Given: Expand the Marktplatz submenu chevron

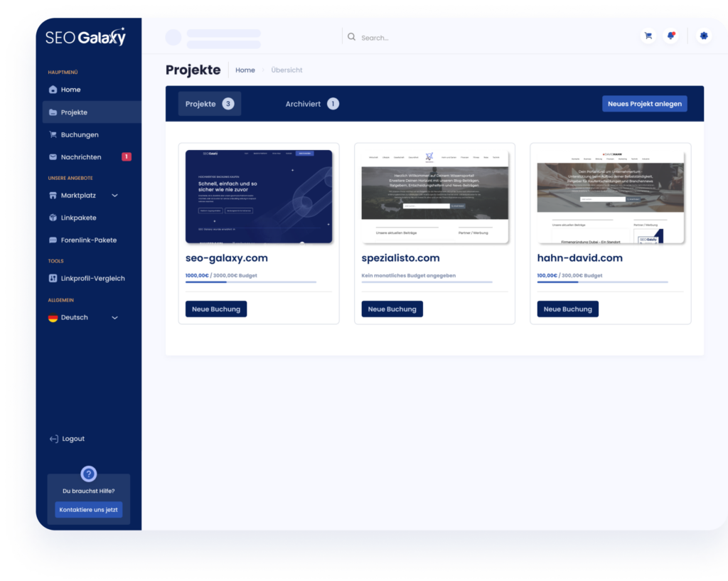Looking at the screenshot, I should pos(114,196).
